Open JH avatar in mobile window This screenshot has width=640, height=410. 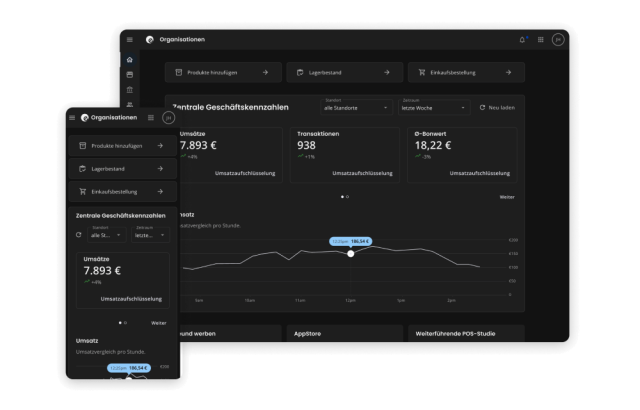pos(169,118)
